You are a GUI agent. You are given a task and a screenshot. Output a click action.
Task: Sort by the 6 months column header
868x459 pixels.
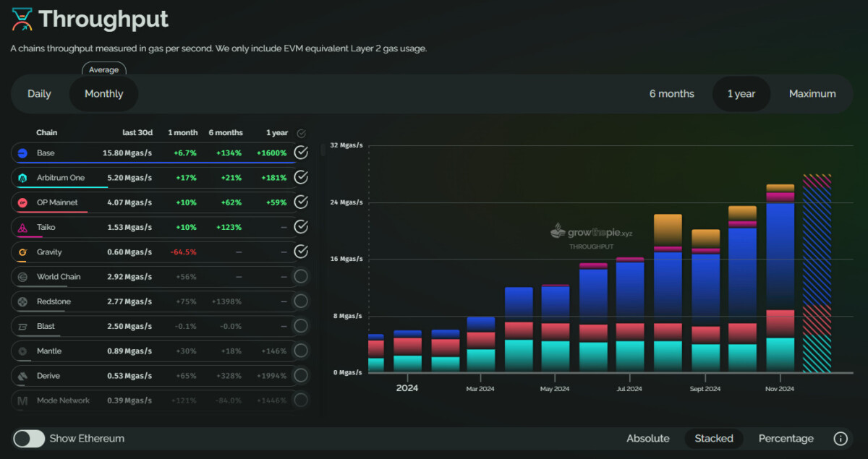coord(226,133)
